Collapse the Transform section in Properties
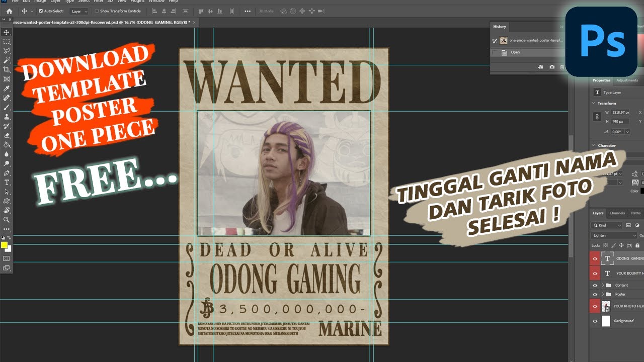Viewport: 644px width, 362px height. [594, 103]
